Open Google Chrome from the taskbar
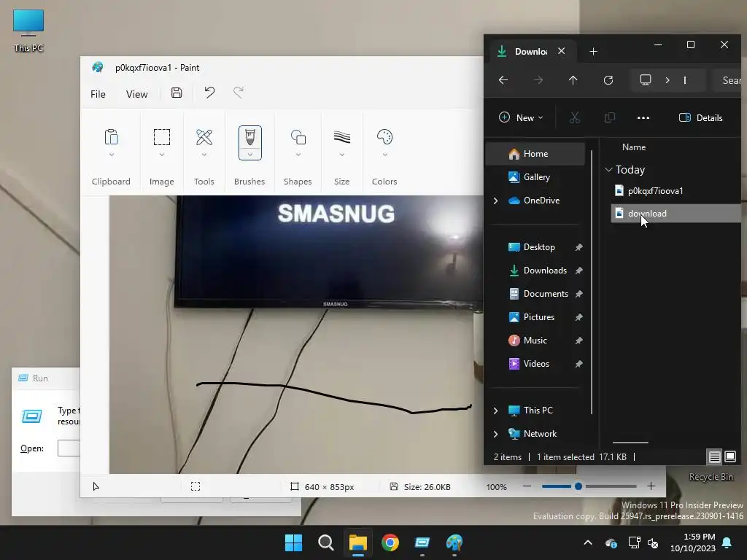 click(x=390, y=542)
